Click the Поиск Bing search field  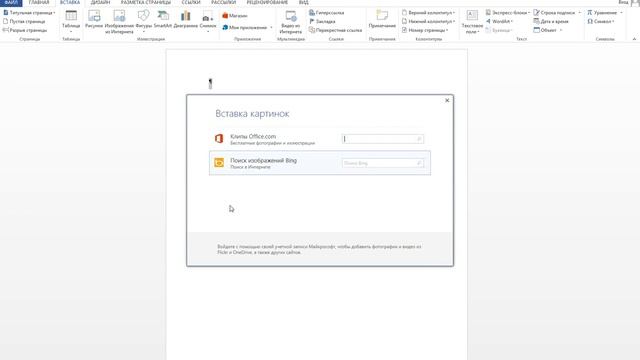[x=383, y=163]
